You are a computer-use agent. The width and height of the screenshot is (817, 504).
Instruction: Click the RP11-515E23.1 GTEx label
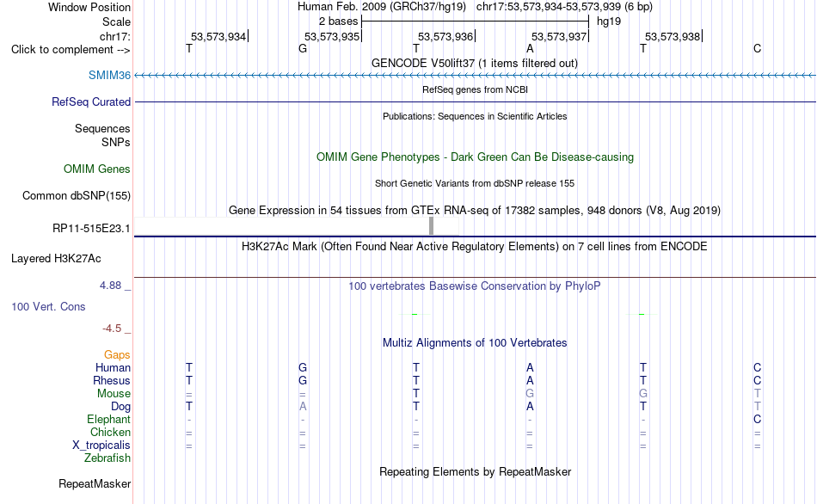click(x=91, y=228)
